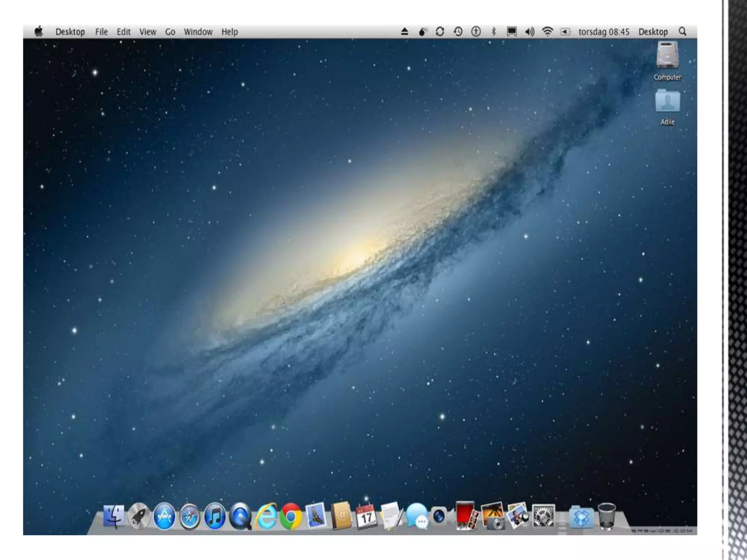The height and width of the screenshot is (560, 747).
Task: Launch System Preferences gear icon
Action: point(543,516)
